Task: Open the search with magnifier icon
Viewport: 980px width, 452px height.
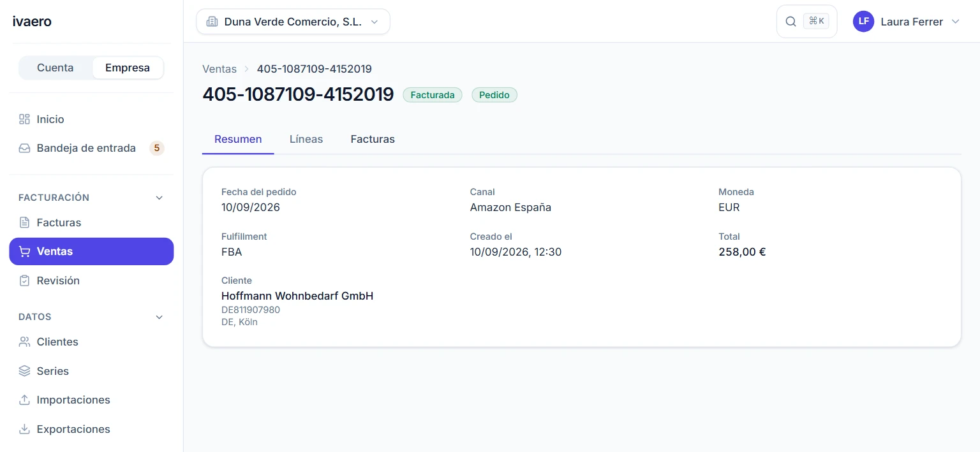Action: pos(791,22)
